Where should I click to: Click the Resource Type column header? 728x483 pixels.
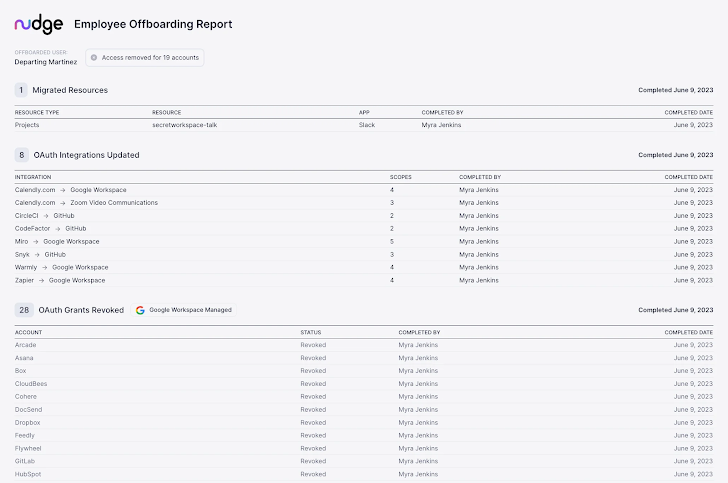37,112
